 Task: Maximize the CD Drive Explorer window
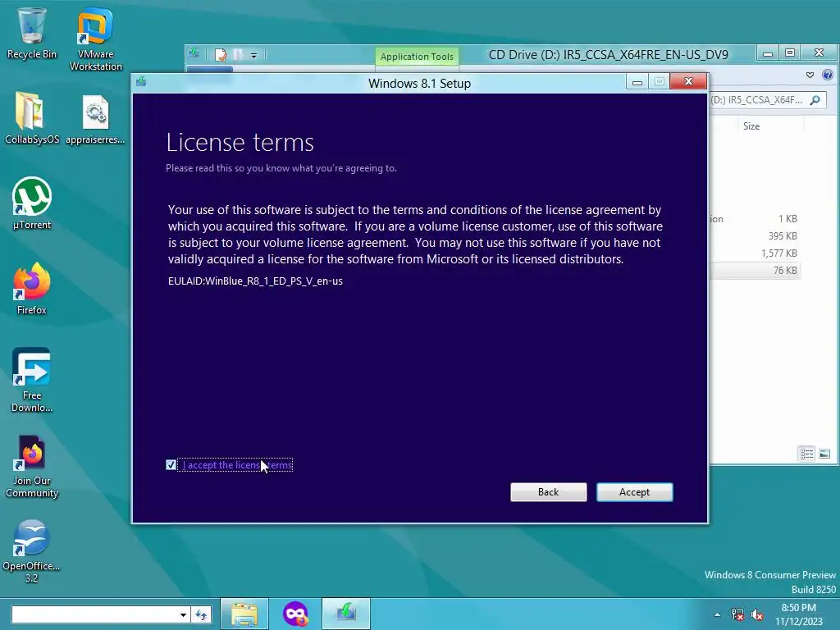click(x=790, y=52)
